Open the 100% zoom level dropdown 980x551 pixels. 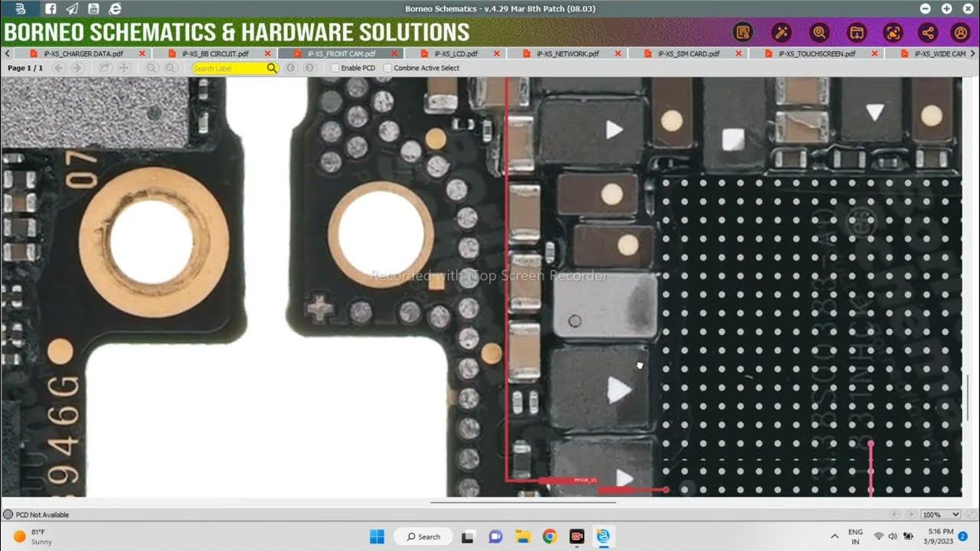[x=941, y=515]
